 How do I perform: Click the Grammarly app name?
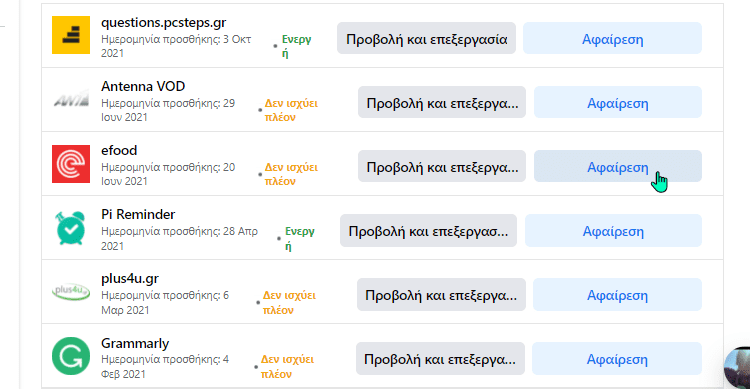pos(135,344)
